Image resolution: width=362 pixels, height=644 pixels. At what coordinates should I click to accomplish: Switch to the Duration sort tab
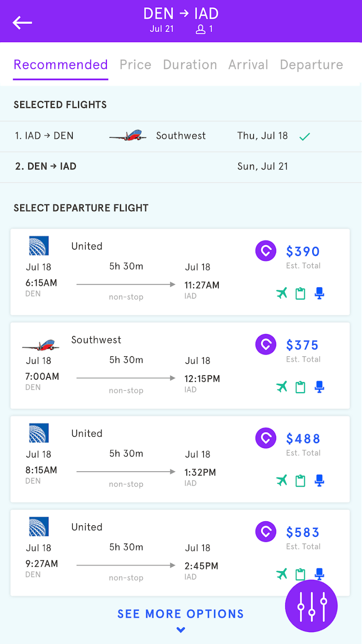pyautogui.click(x=190, y=65)
